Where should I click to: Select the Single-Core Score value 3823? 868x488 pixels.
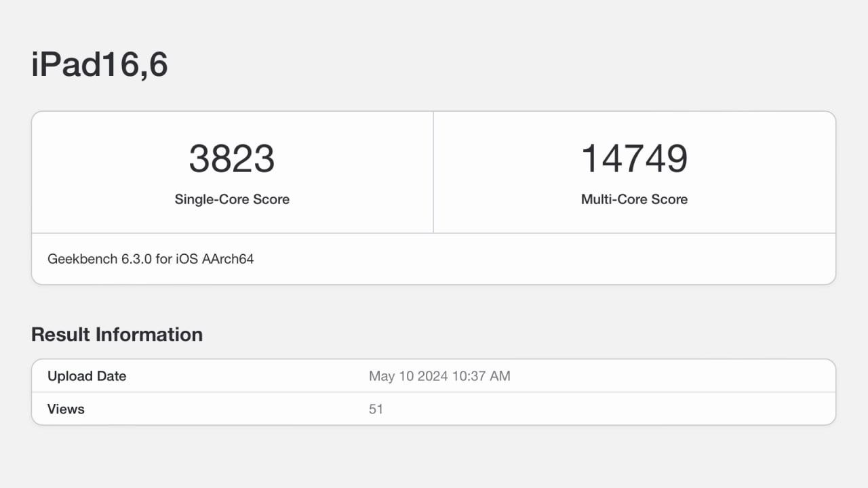point(232,158)
